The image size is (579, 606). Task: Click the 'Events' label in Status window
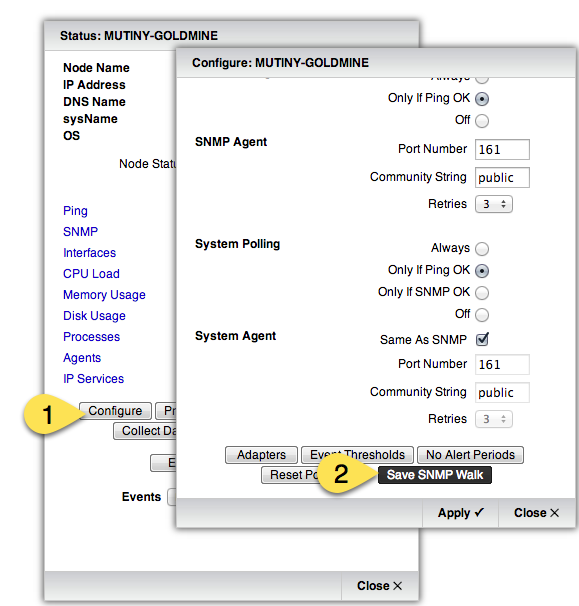[141, 497]
